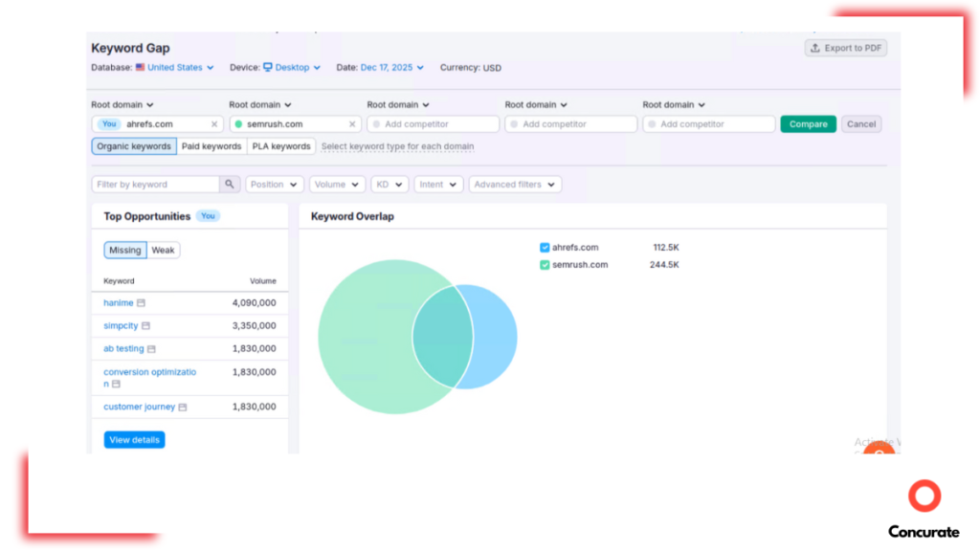Open the Volume filter dropdown
This screenshot has width=980, height=551.
click(337, 184)
